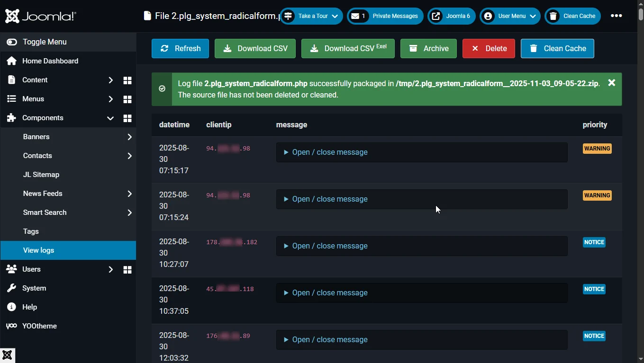Image resolution: width=644 pixels, height=363 pixels.
Task: Expand message for 07:15:17 log entry
Action: [x=329, y=152]
